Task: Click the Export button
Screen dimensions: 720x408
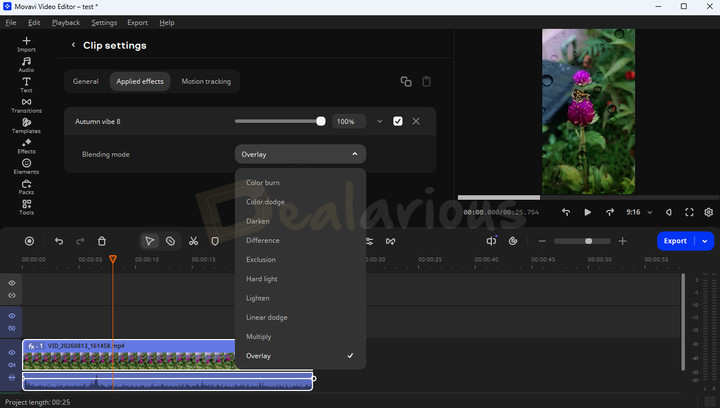Action: pos(675,241)
